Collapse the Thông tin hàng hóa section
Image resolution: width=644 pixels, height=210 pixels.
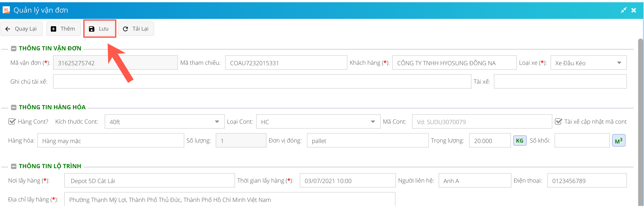coord(14,107)
